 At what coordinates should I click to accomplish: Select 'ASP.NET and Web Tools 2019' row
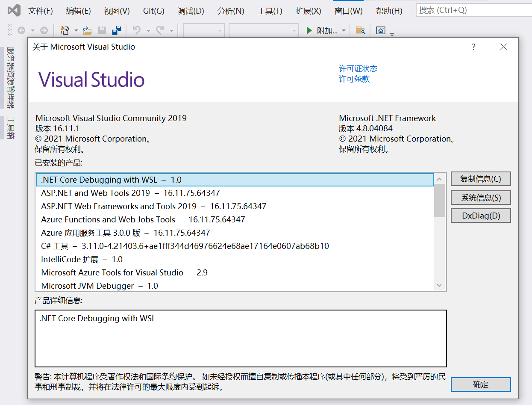coord(235,193)
